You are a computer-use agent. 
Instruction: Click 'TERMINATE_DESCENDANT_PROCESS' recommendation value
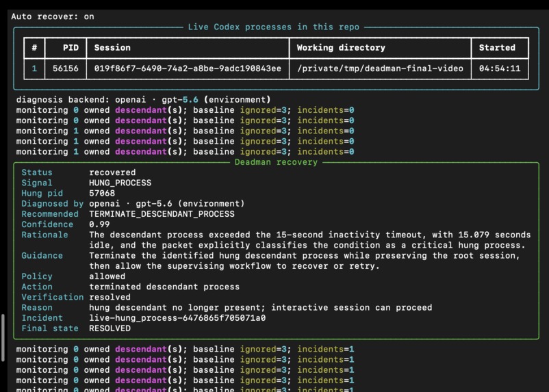[162, 214]
